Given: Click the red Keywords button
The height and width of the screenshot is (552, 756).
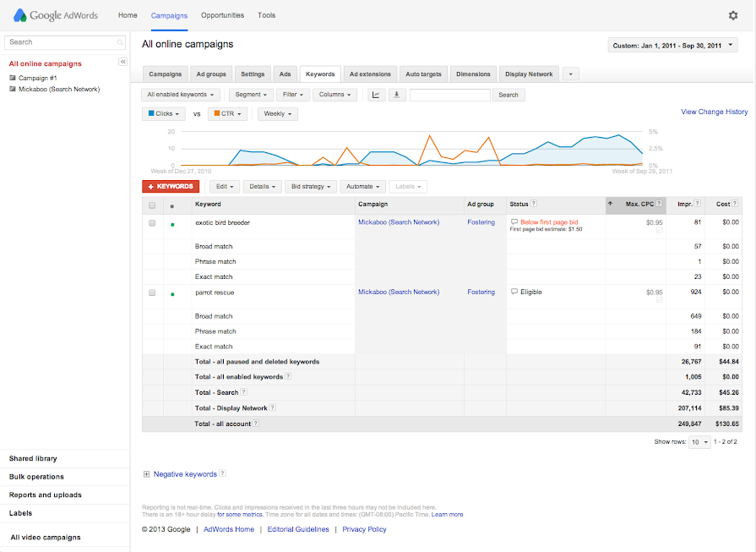Looking at the screenshot, I should [170, 186].
